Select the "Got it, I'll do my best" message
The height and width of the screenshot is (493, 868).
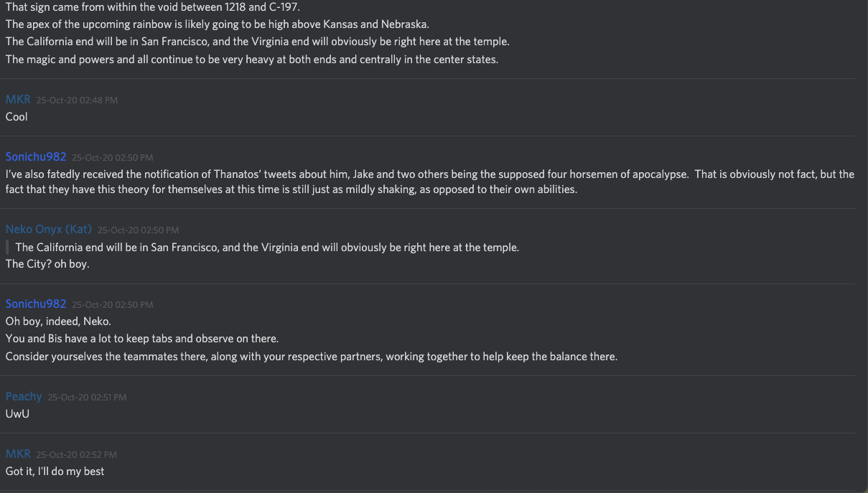[55, 471]
